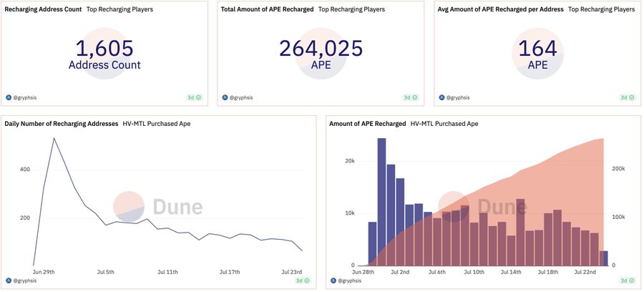Open HV-MTL Purchased Ape query in Daily Number card
Image resolution: width=644 pixels, height=292 pixels.
tap(157, 124)
